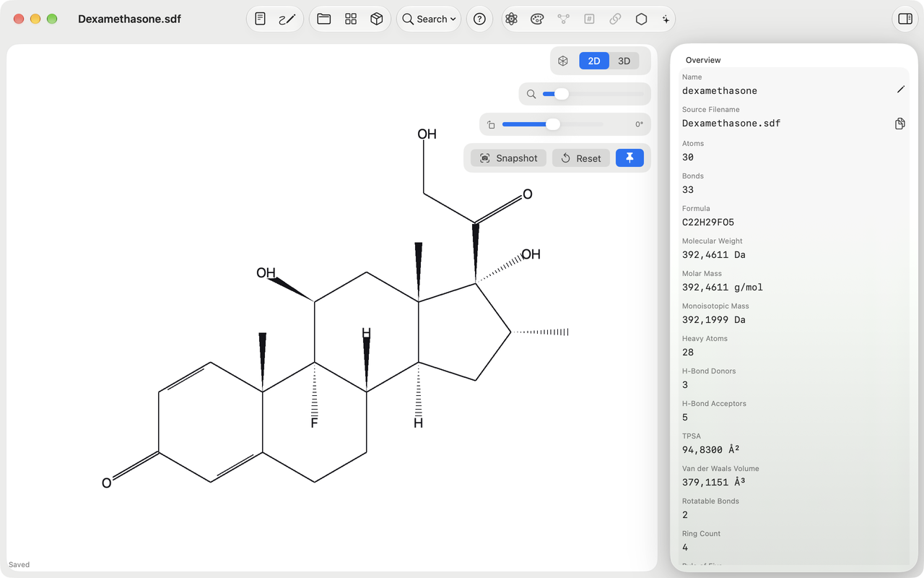Click the hexagon ring icon
The width and height of the screenshot is (924, 578).
pos(641,19)
